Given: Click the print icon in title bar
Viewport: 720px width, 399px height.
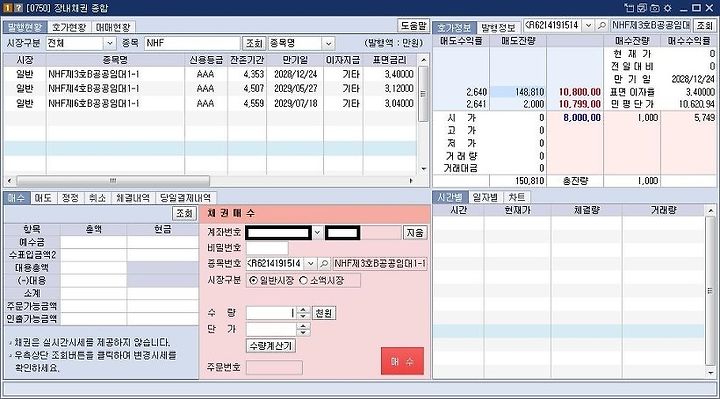Looking at the screenshot, I should (x=642, y=8).
